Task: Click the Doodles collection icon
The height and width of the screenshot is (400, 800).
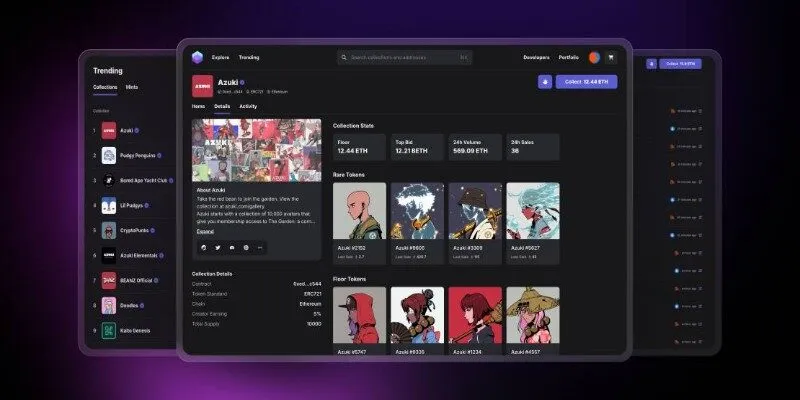Action: (x=109, y=306)
